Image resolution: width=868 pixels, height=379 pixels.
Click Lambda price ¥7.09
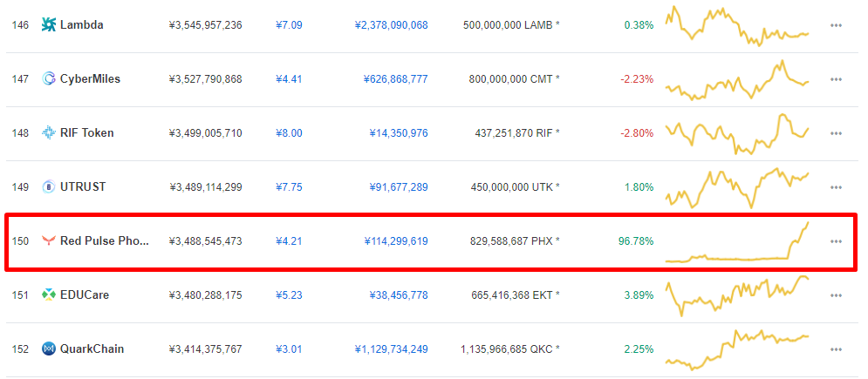[289, 25]
